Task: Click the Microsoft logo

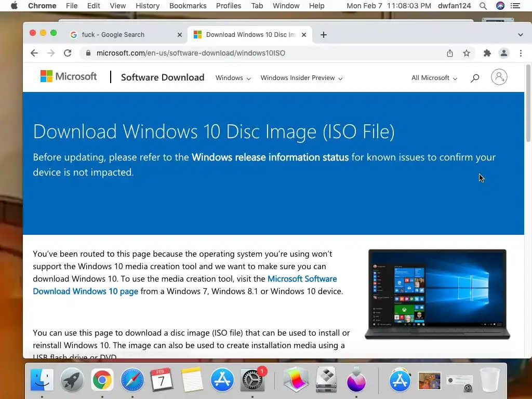Action: [68, 76]
